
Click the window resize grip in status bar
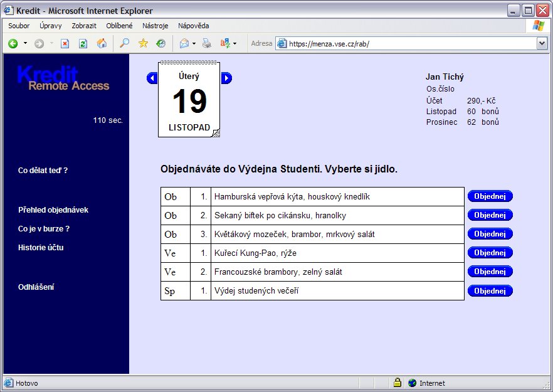pyautogui.click(x=546, y=384)
